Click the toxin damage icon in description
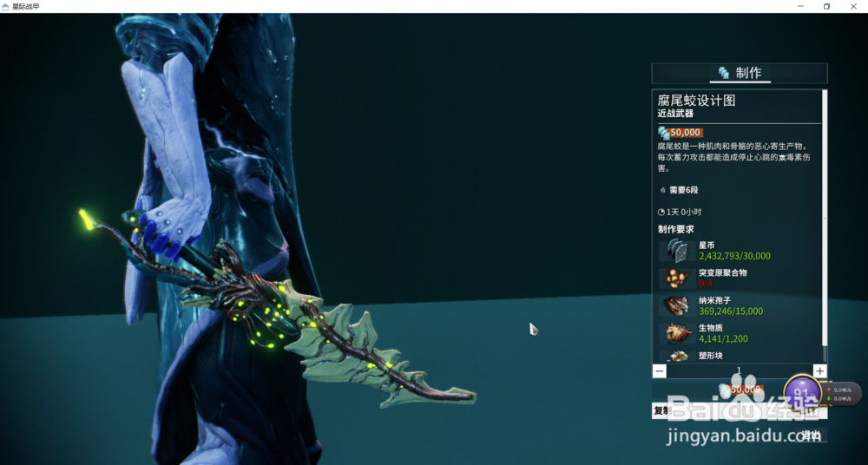This screenshot has width=868, height=465. [x=783, y=158]
